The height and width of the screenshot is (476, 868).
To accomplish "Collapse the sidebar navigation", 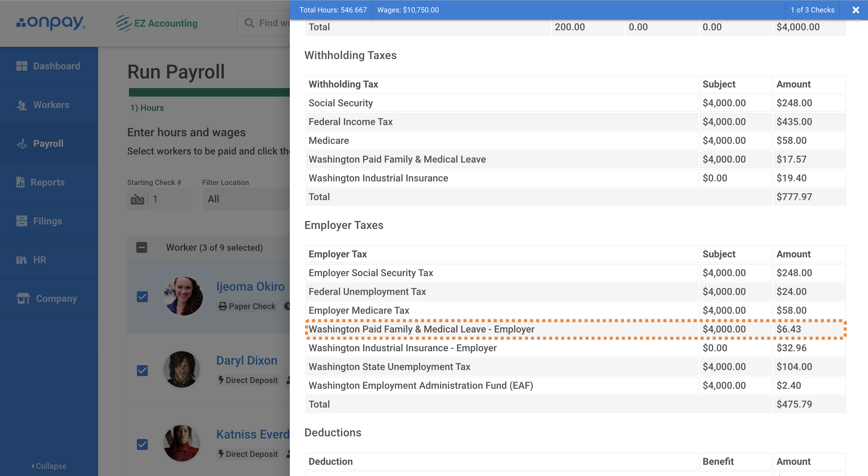I will pyautogui.click(x=49, y=466).
